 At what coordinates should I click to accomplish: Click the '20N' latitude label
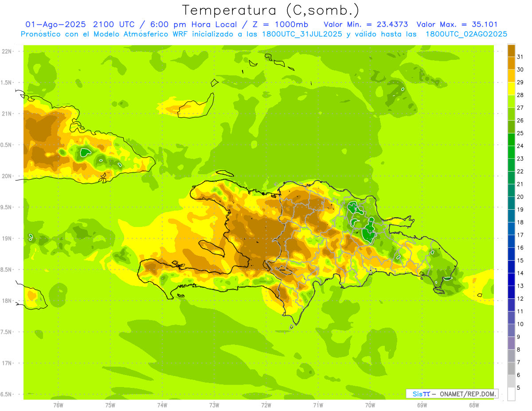pos(7,176)
